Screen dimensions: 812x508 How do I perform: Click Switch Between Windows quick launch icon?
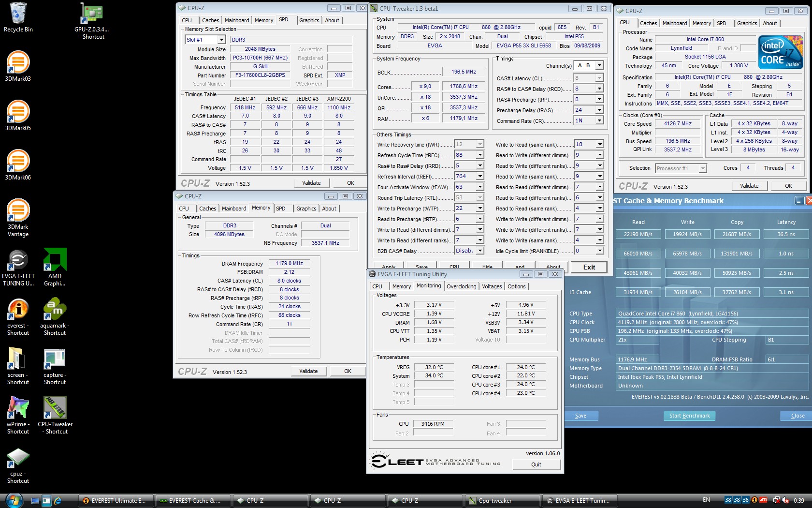click(x=46, y=501)
